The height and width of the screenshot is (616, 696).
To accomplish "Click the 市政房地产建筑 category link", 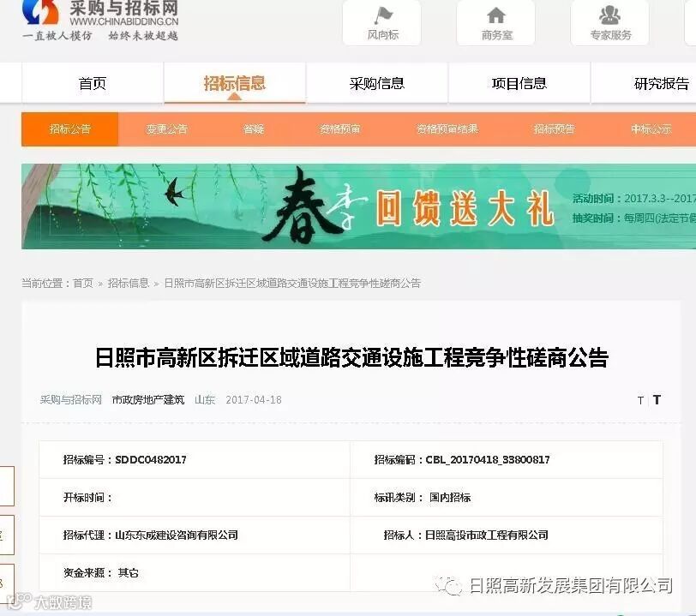I will tap(147, 400).
